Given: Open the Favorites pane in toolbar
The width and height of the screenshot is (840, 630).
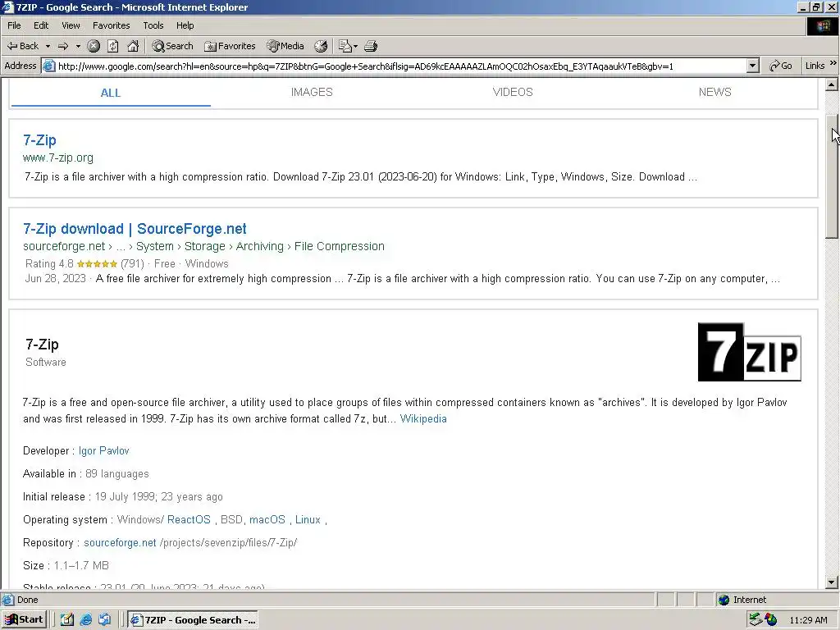Looking at the screenshot, I should pyautogui.click(x=230, y=46).
